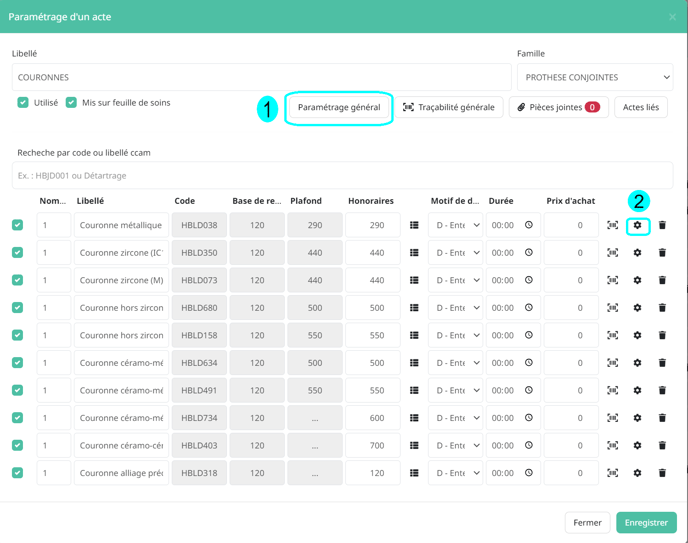Delete the HBLD158 row using trash icon
688x543 pixels.
pos(662,335)
